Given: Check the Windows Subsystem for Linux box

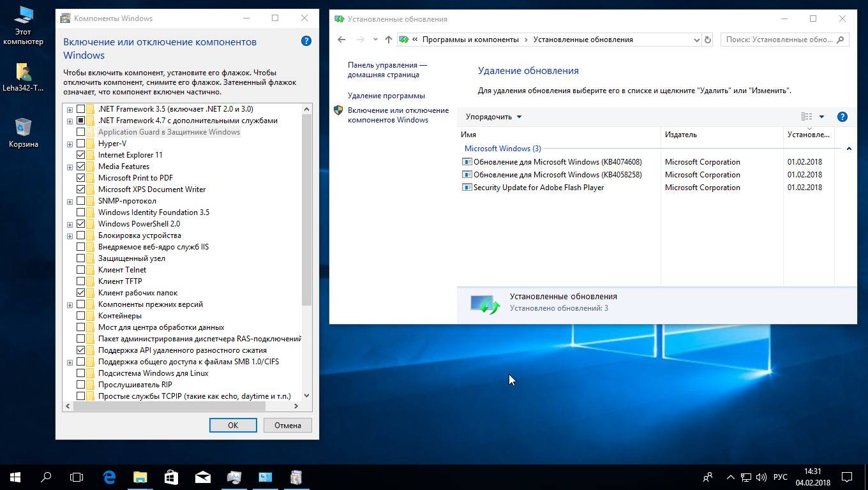Looking at the screenshot, I should (81, 373).
